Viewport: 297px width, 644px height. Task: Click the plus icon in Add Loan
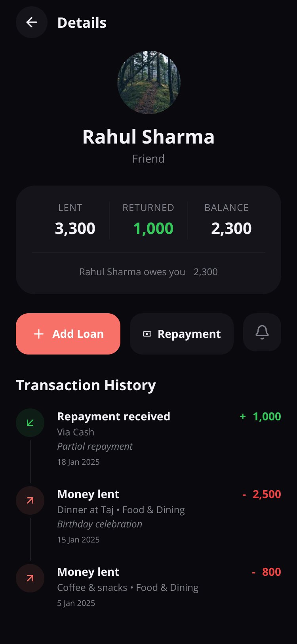click(39, 334)
